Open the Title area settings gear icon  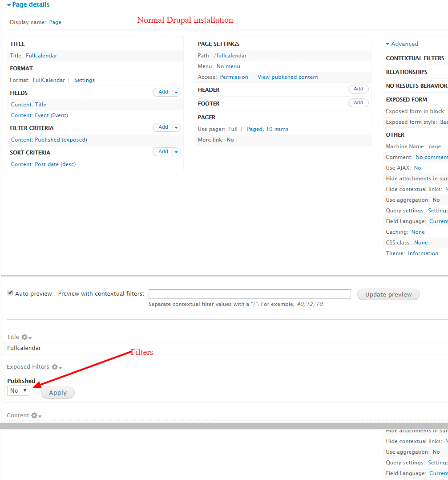[25, 337]
